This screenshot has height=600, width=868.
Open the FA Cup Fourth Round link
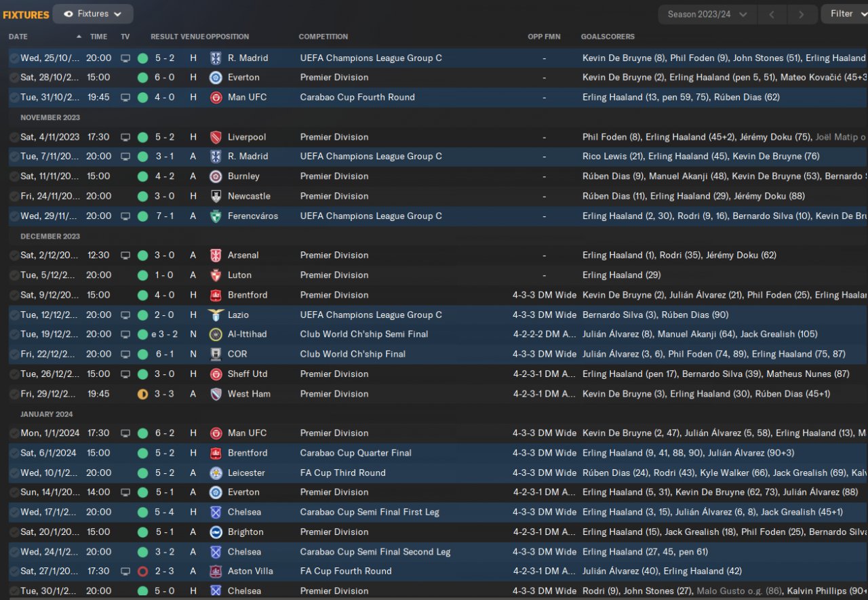[x=346, y=572]
